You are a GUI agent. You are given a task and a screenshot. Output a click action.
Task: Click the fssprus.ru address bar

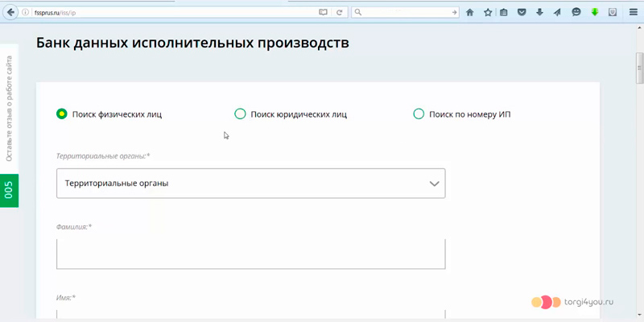click(x=175, y=13)
